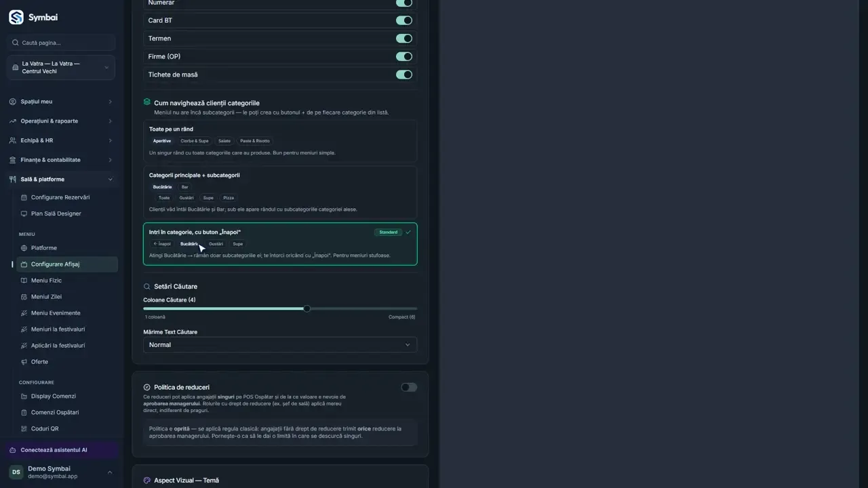Expand the Operațiuni & rapoarte section
Viewport: 868px width, 488px height.
coord(61,121)
